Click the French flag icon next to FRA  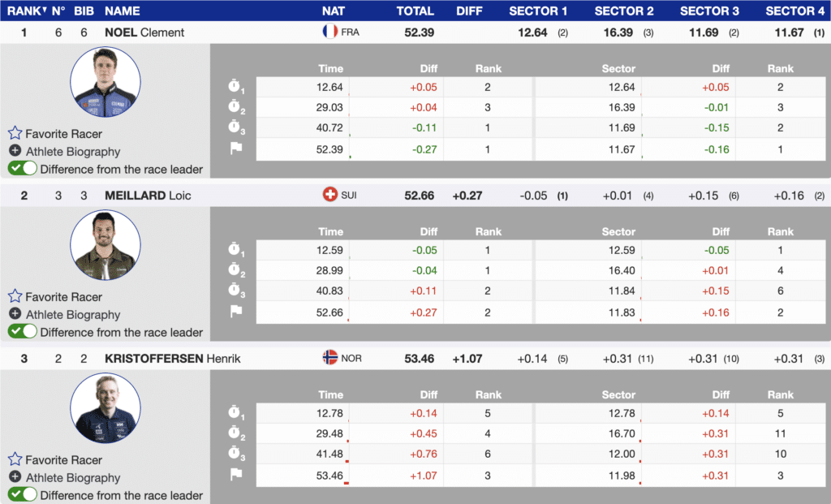click(x=329, y=32)
